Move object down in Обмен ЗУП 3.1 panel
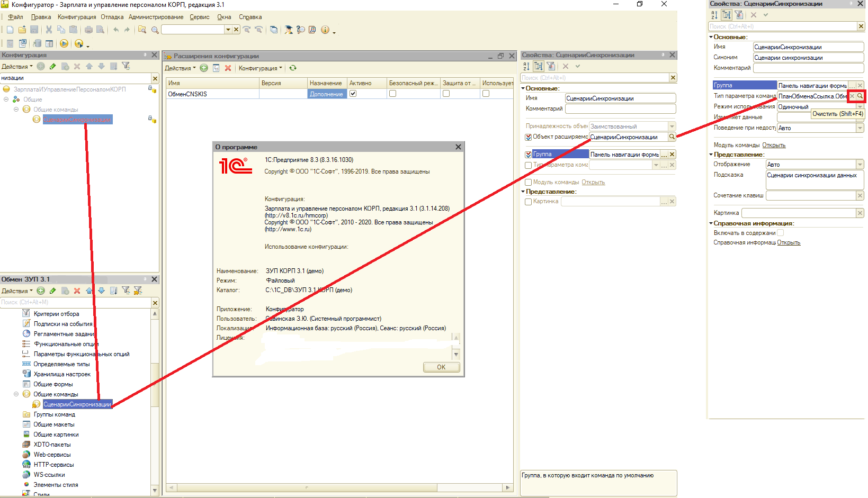868x498 pixels. (101, 291)
